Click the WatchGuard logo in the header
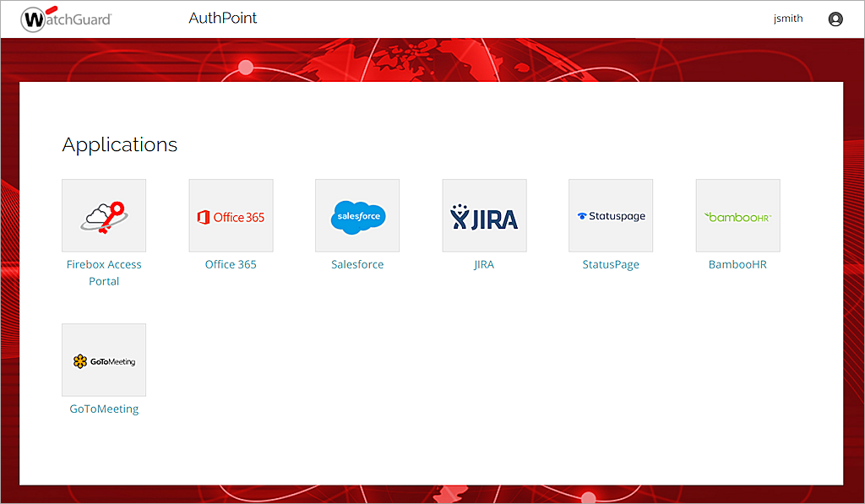The width and height of the screenshot is (865, 504). coord(66,18)
